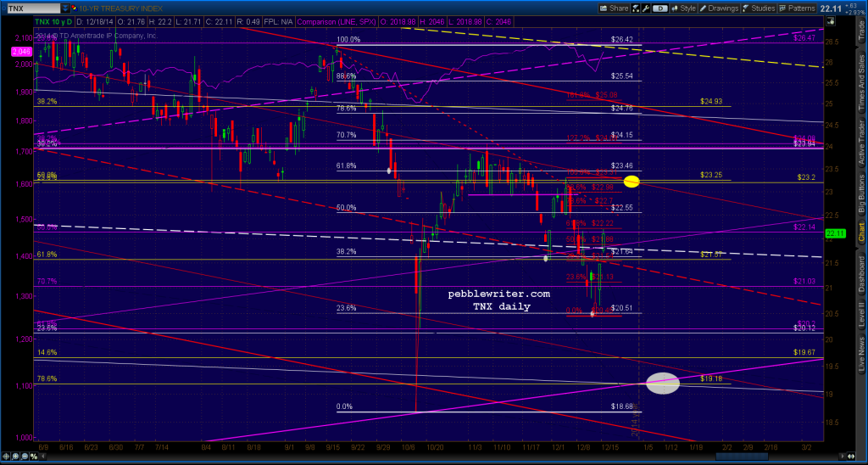The height and width of the screenshot is (465, 868).
Task: Click the crosshair pan icon at bottom-left
Action: 6,457
